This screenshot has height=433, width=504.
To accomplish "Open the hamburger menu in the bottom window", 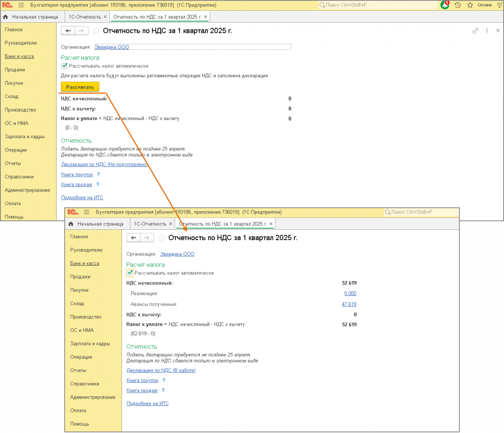I will click(87, 212).
